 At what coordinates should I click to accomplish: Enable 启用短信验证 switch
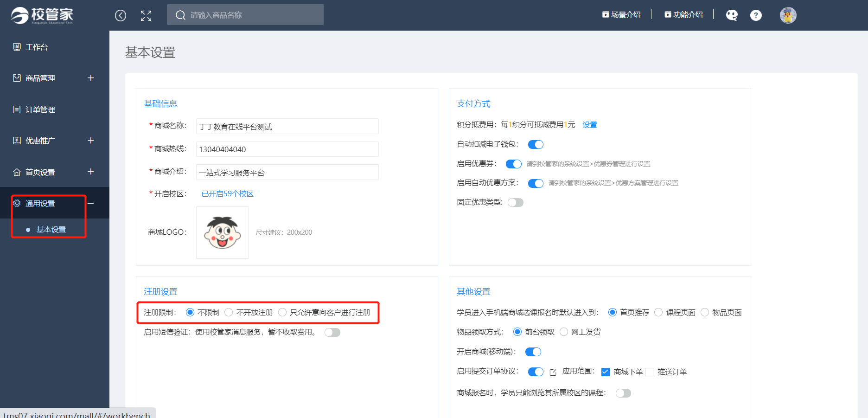332,332
